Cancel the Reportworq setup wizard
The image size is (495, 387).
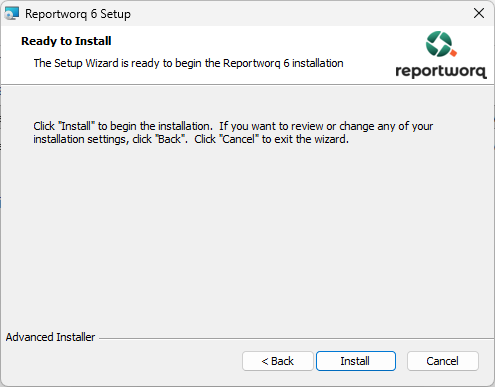(x=443, y=361)
